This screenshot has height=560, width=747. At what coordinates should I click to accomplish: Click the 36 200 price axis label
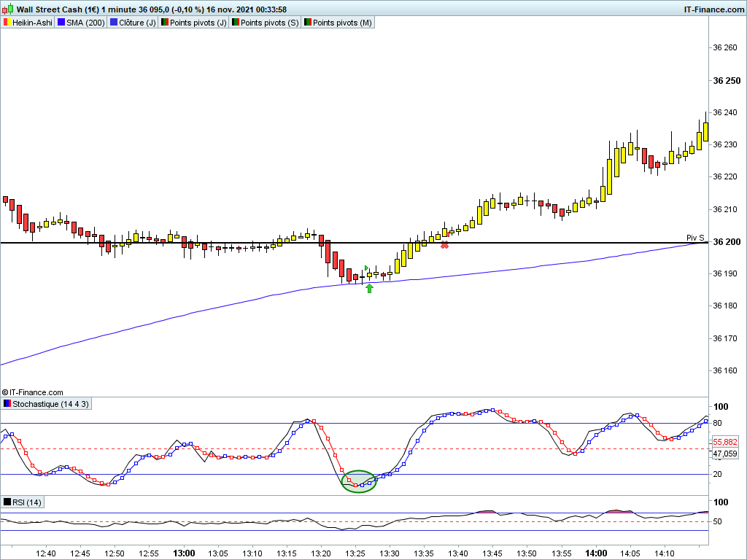coord(727,242)
